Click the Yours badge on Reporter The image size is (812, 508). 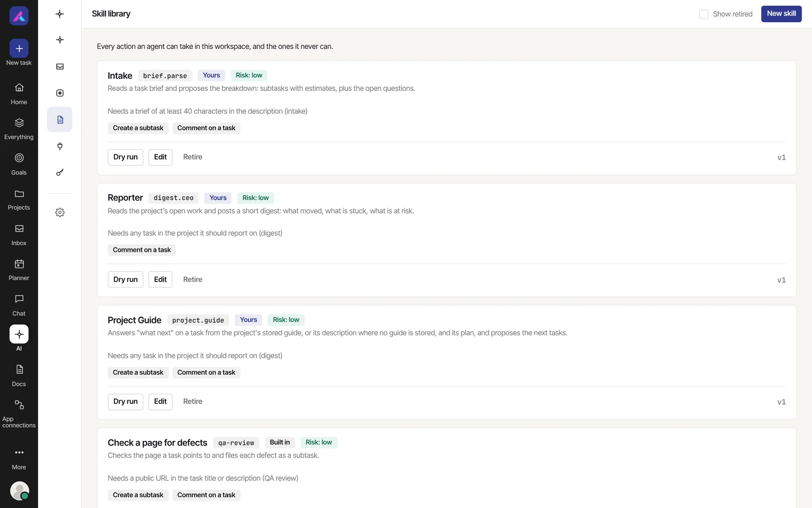point(218,198)
